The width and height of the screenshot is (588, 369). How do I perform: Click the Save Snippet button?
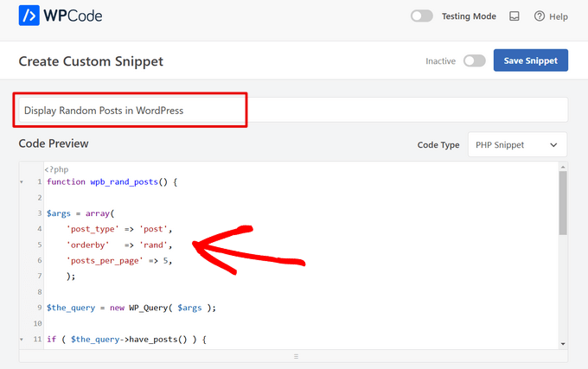531,60
